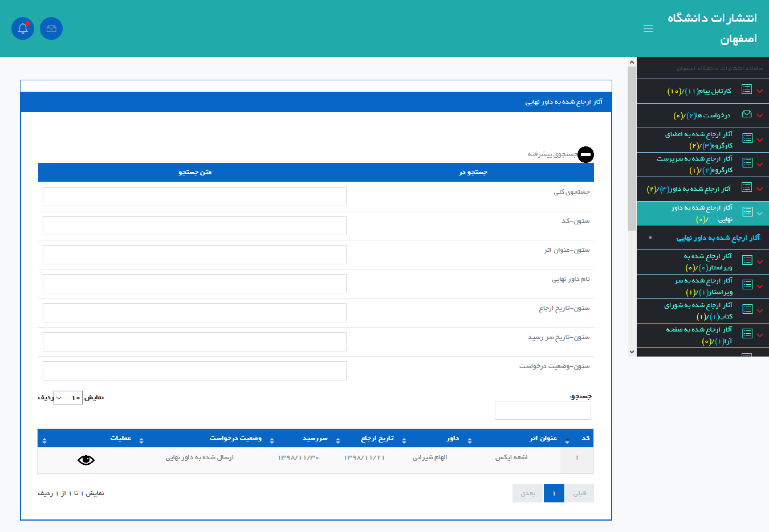The height and width of the screenshot is (532, 769).
Task: Expand the کارتابل پیام sidebar menu chevron
Action: (760, 91)
